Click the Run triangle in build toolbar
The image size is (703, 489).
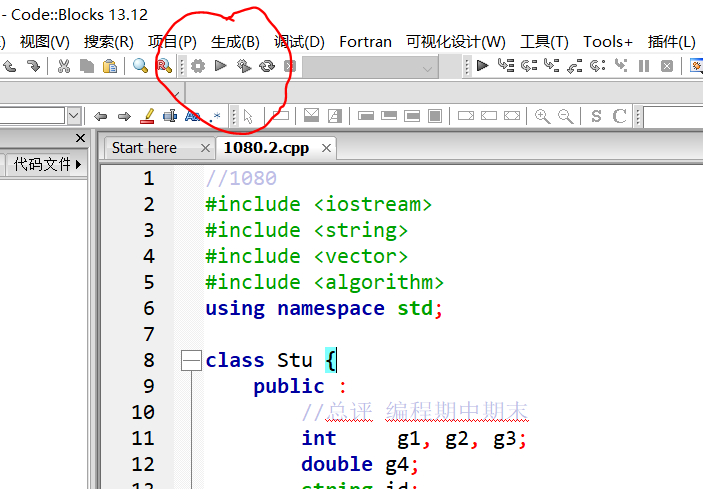pos(221,66)
